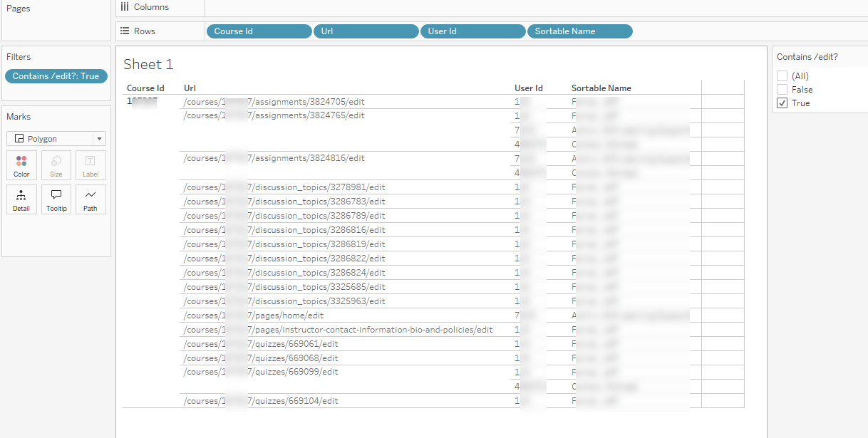
Task: Select the instructor-contact-information-bio-and-policies URL row
Action: coord(339,330)
